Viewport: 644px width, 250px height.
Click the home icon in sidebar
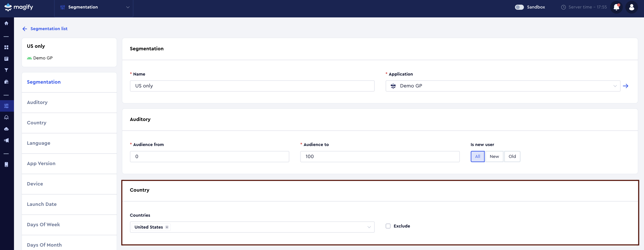click(x=7, y=23)
